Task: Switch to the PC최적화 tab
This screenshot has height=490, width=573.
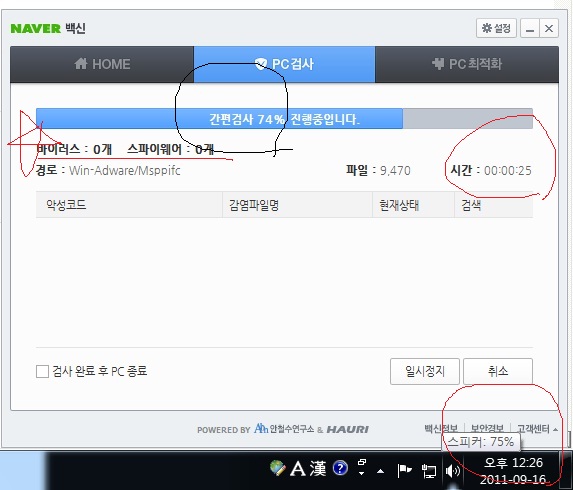Action: [467, 64]
